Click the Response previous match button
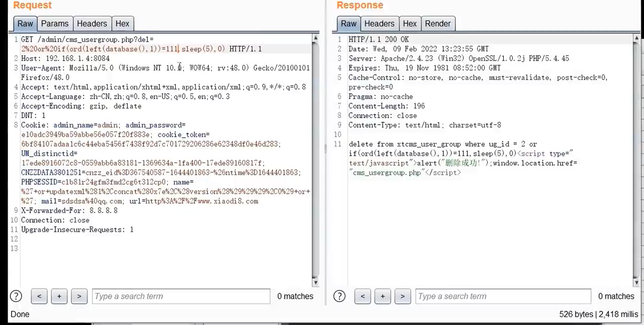 pyautogui.click(x=363, y=296)
